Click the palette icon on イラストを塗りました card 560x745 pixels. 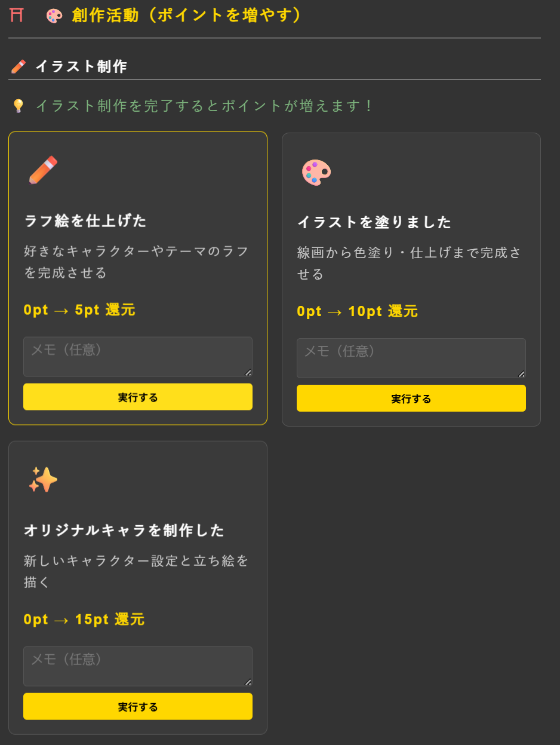click(315, 172)
